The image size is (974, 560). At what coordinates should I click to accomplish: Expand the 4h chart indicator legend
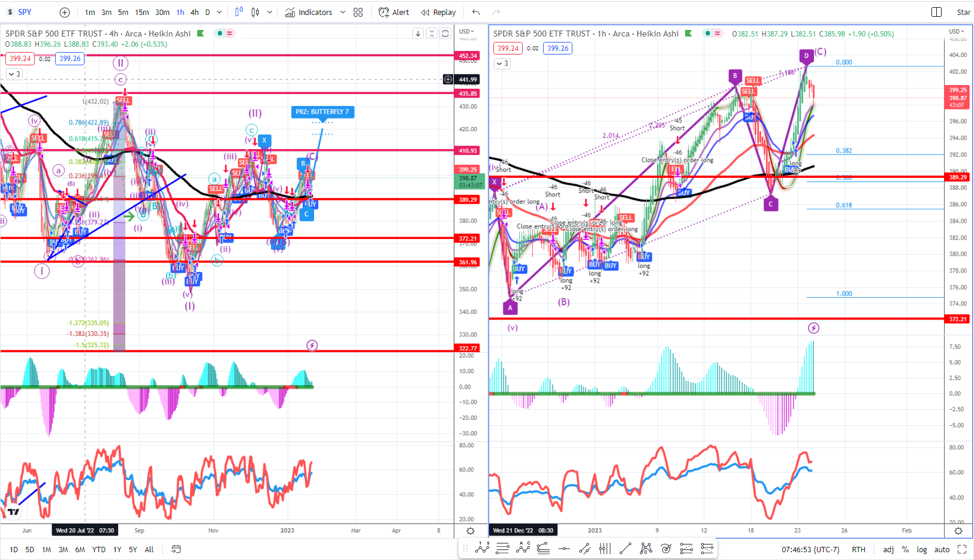pyautogui.click(x=14, y=74)
